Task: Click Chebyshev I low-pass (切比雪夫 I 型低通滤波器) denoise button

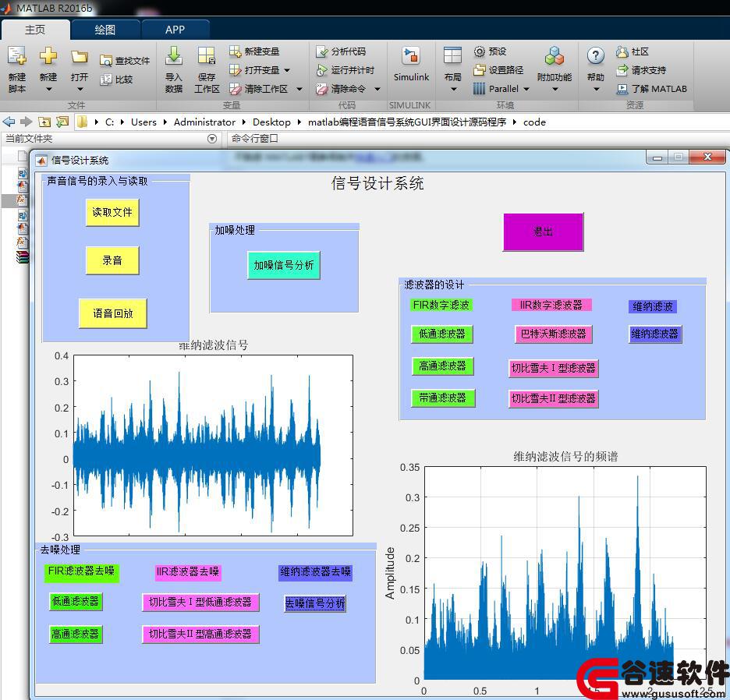Action: tap(200, 603)
